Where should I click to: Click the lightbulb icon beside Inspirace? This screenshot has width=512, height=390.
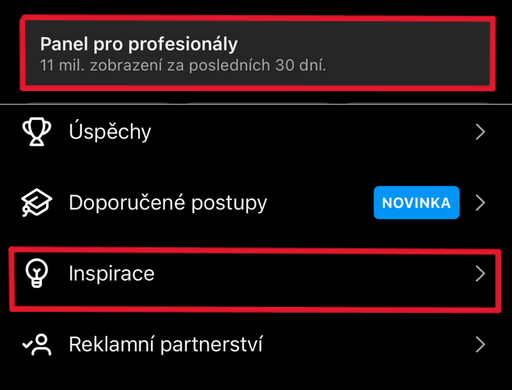(x=37, y=273)
